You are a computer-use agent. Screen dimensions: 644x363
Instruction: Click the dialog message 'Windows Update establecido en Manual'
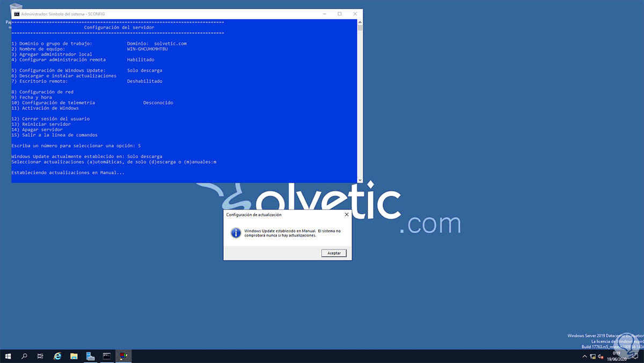(280, 231)
